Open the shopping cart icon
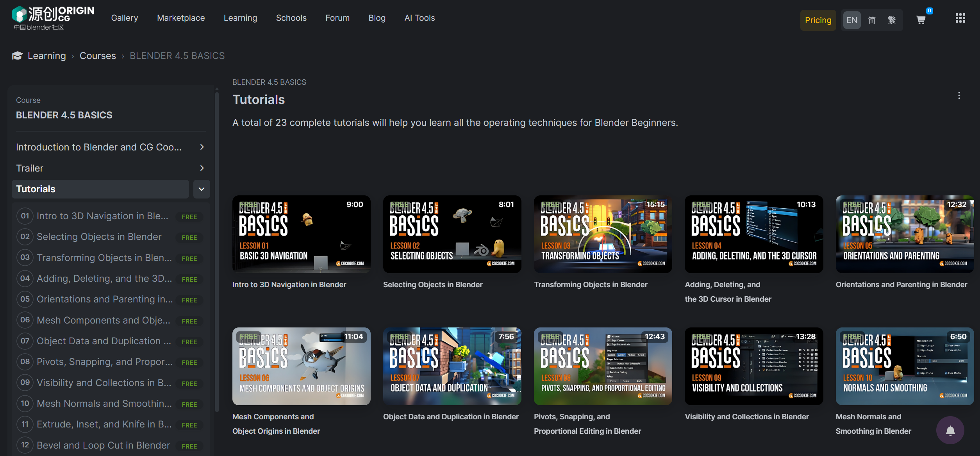Image resolution: width=980 pixels, height=456 pixels. click(x=921, y=20)
